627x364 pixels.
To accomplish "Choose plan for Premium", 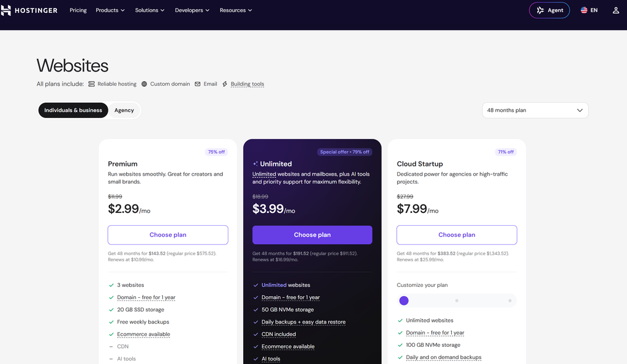I will 168,235.
